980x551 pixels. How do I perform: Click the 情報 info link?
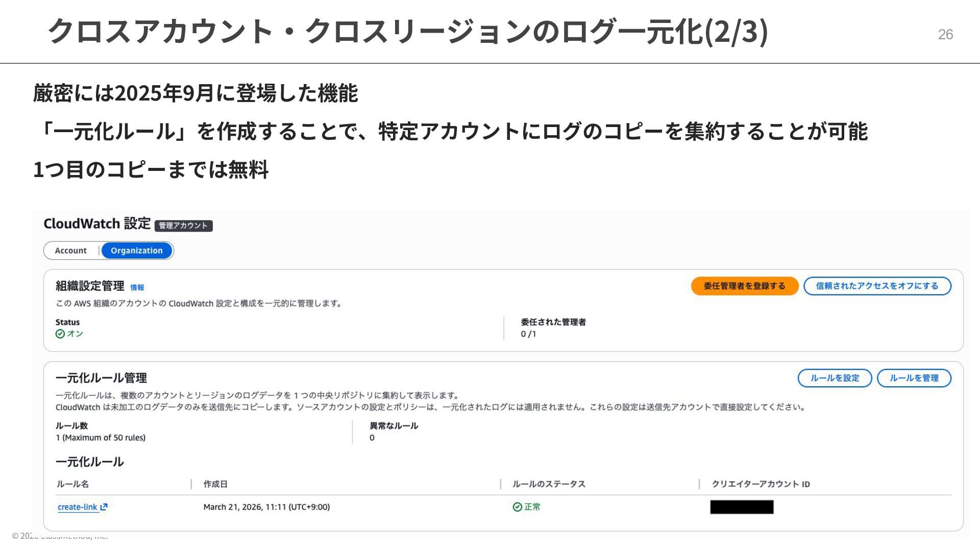tap(137, 288)
